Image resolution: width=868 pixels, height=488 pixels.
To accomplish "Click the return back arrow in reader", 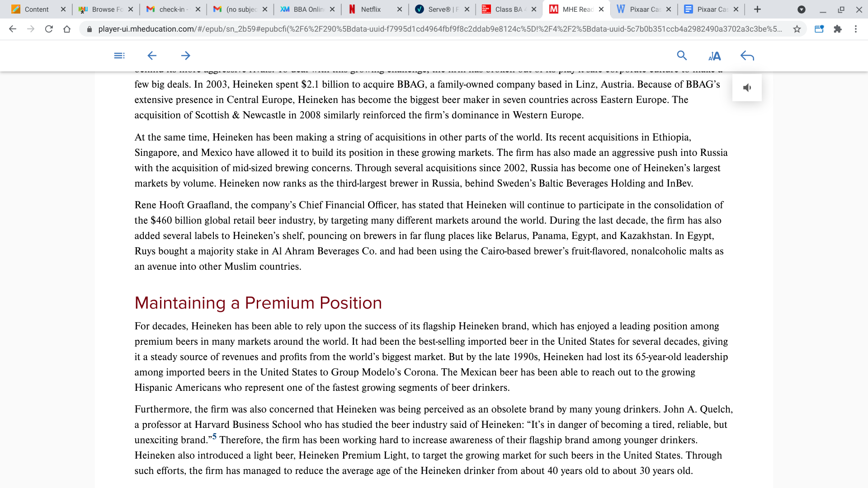I will click(747, 56).
